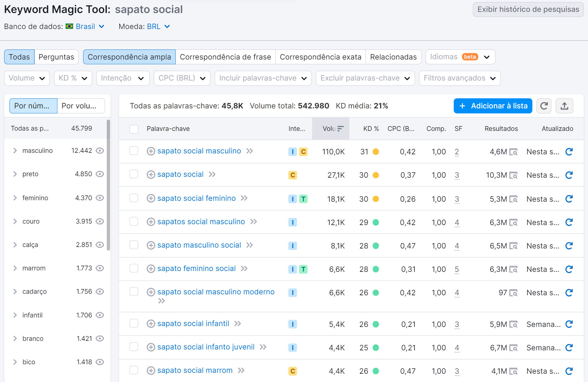The height and width of the screenshot is (382, 588).
Task: Refresh data for sapato social infanto juvenil
Action: pyautogui.click(x=569, y=347)
